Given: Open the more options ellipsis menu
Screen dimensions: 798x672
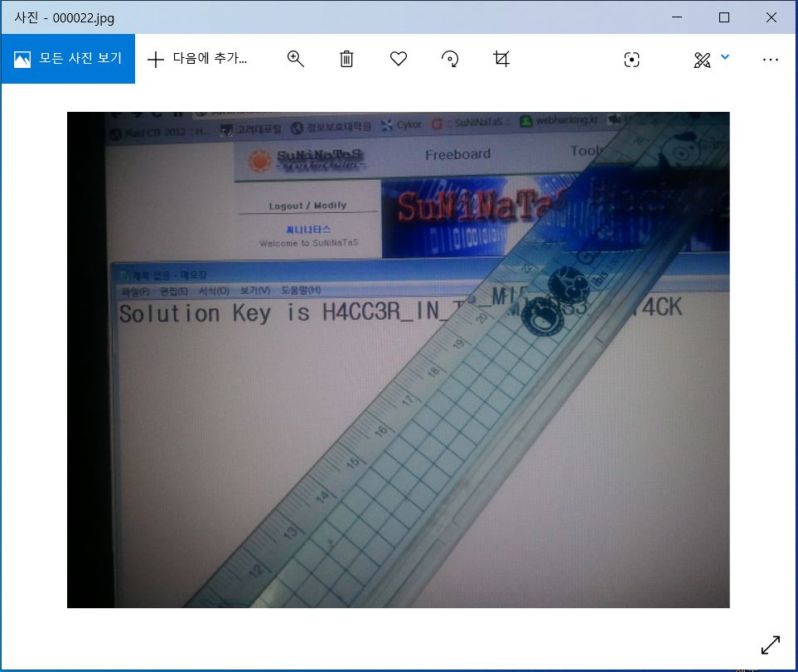Looking at the screenshot, I should pyautogui.click(x=771, y=60).
